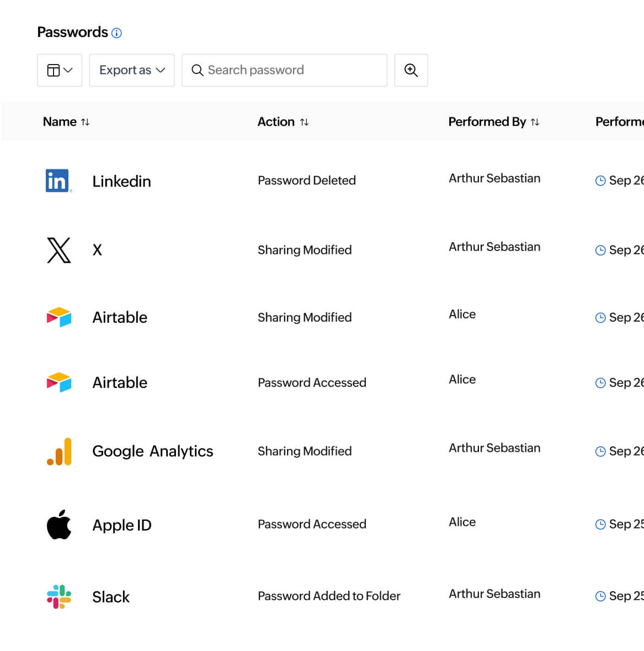The width and height of the screenshot is (644, 651).
Task: Expand the Export as dropdown
Action: pyautogui.click(x=132, y=70)
